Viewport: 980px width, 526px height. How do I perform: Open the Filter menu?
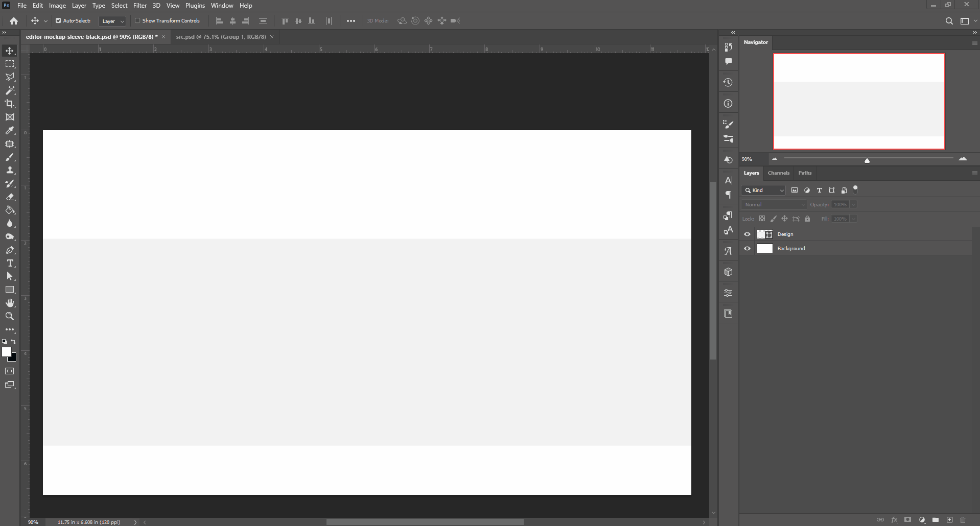coord(139,6)
